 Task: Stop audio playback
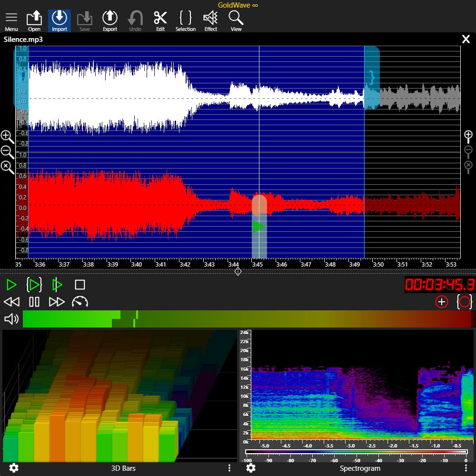80,284
